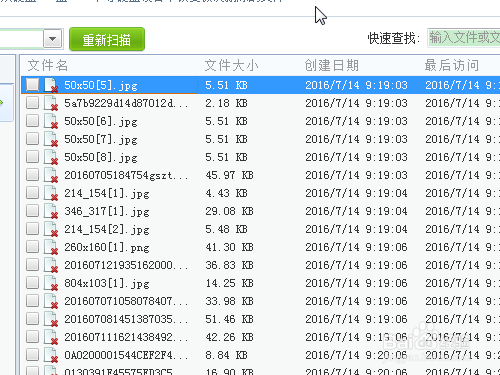The height and width of the screenshot is (375, 500).
Task: Select file name 804x103[1].jpg
Action: [x=107, y=283]
